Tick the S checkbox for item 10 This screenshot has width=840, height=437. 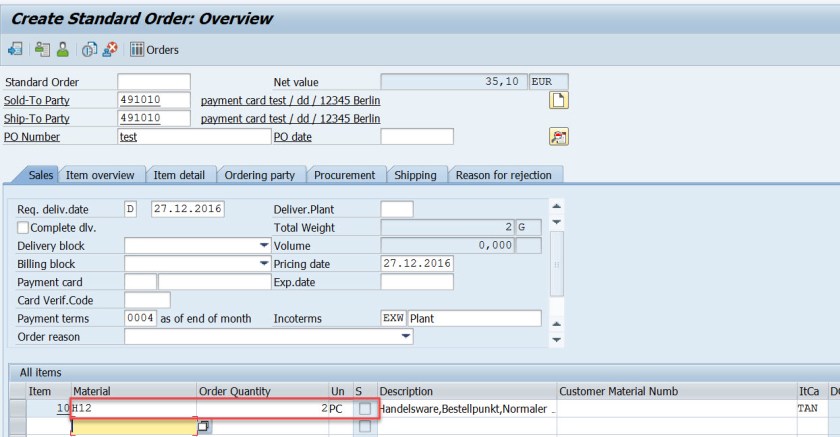point(365,409)
